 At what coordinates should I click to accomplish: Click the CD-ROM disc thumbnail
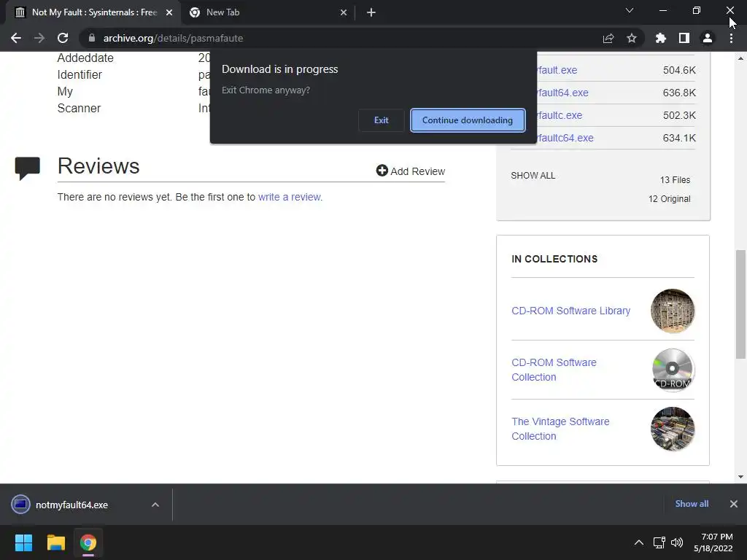(x=673, y=370)
